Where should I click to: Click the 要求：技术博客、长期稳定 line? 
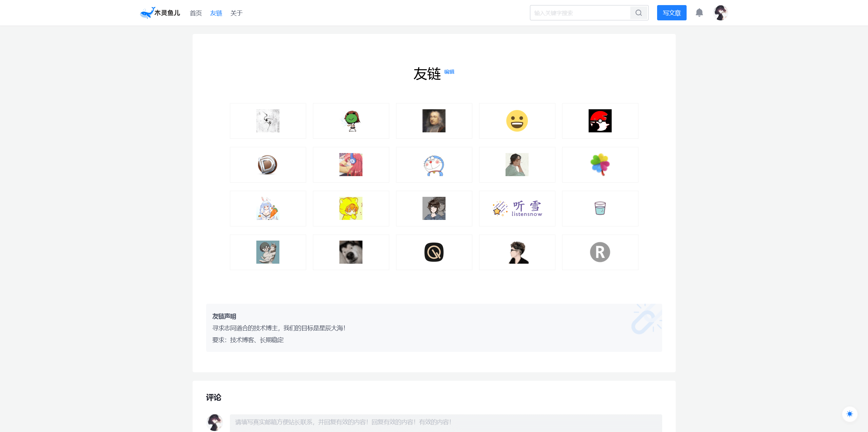248,340
